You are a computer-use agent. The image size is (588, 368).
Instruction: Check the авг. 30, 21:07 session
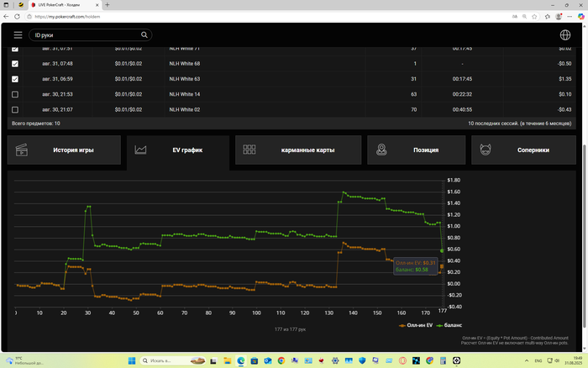coord(15,110)
